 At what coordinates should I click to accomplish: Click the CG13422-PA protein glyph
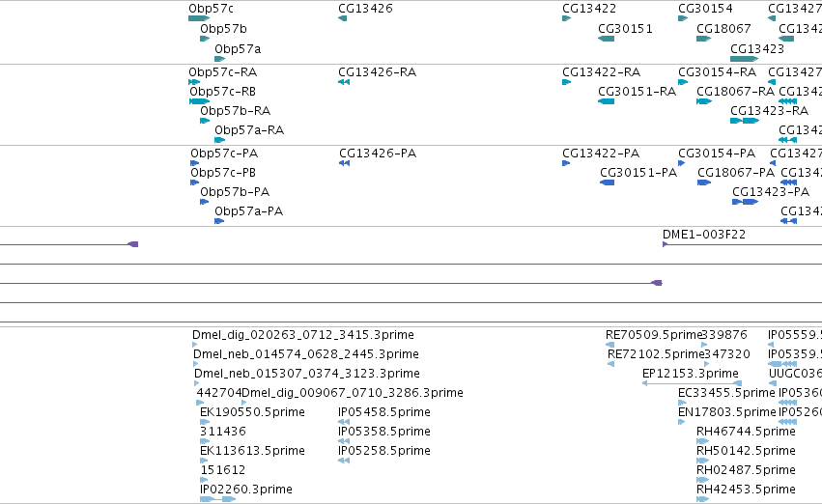(566, 163)
